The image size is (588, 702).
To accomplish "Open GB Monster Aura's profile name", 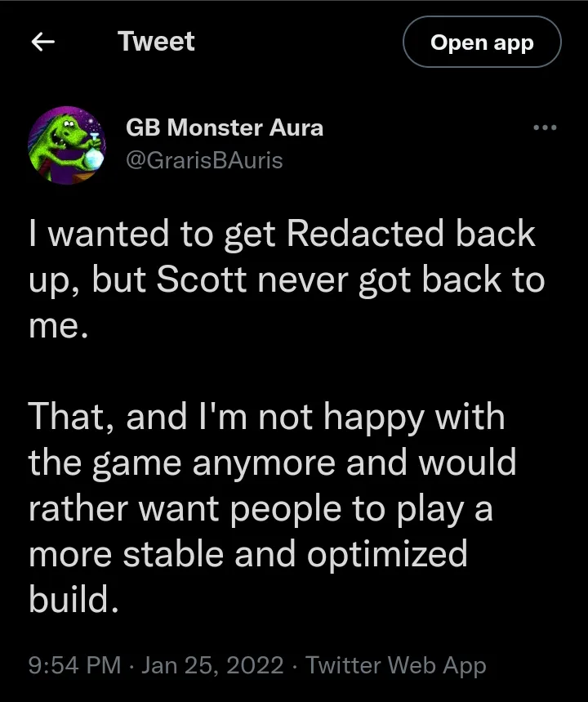I will tap(225, 127).
